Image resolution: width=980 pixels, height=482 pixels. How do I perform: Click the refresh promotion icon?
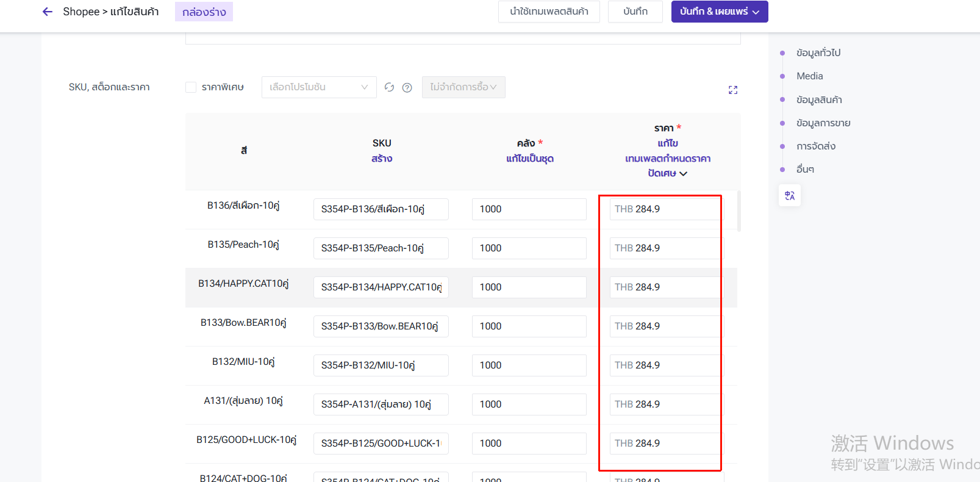pos(389,87)
